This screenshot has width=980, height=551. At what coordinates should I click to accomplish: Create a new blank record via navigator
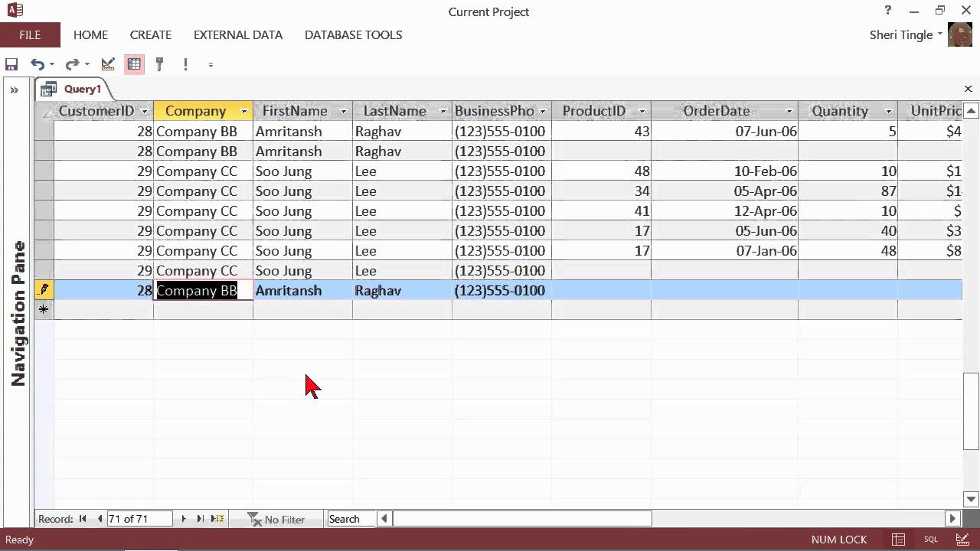[x=217, y=519]
